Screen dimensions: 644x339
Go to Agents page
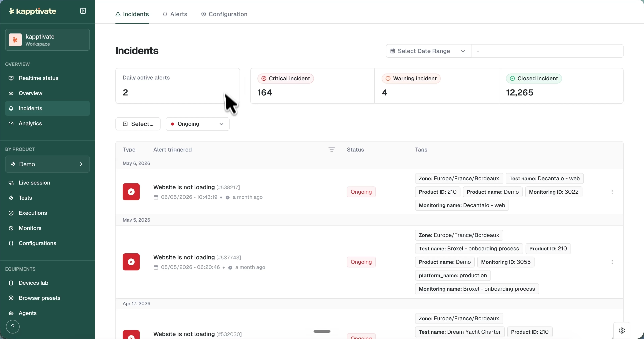point(47,313)
